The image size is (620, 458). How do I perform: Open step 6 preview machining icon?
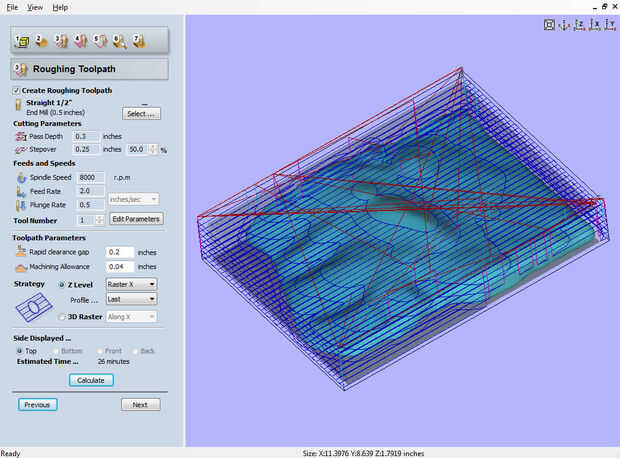click(x=119, y=41)
